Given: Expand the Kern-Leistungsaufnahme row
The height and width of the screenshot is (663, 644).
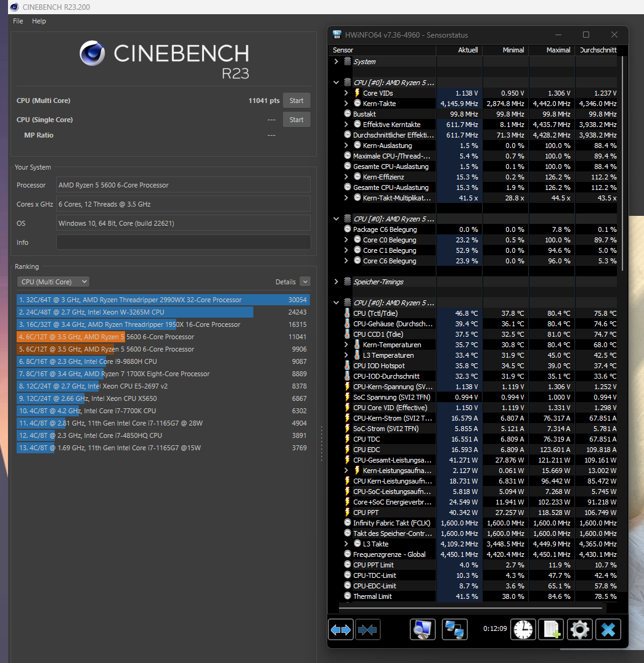Looking at the screenshot, I should 346,471.
